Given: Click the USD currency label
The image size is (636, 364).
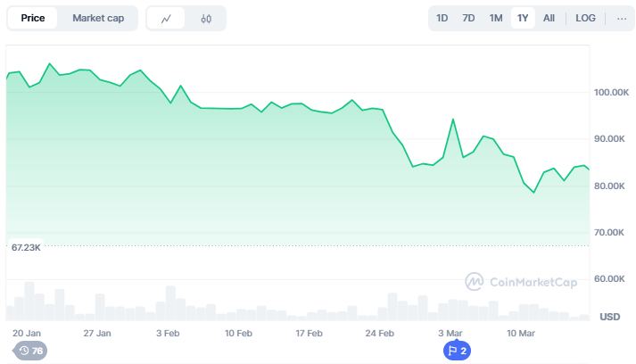Looking at the screenshot, I should click(609, 317).
